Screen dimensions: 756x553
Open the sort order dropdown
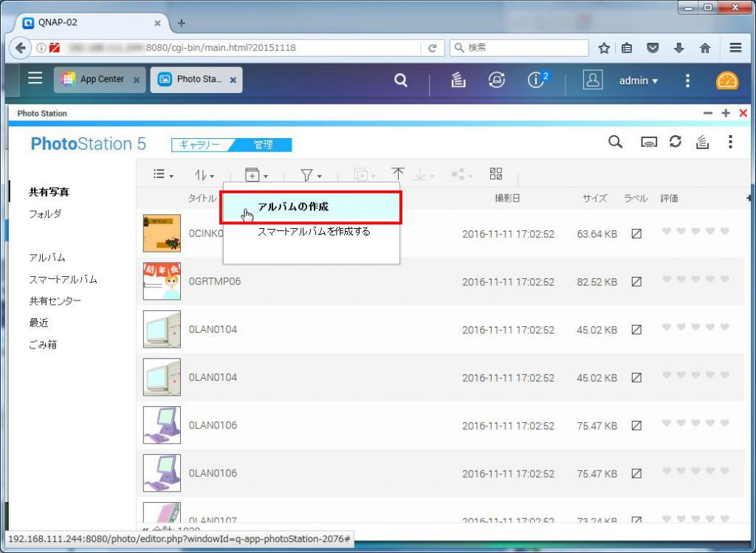tap(205, 175)
